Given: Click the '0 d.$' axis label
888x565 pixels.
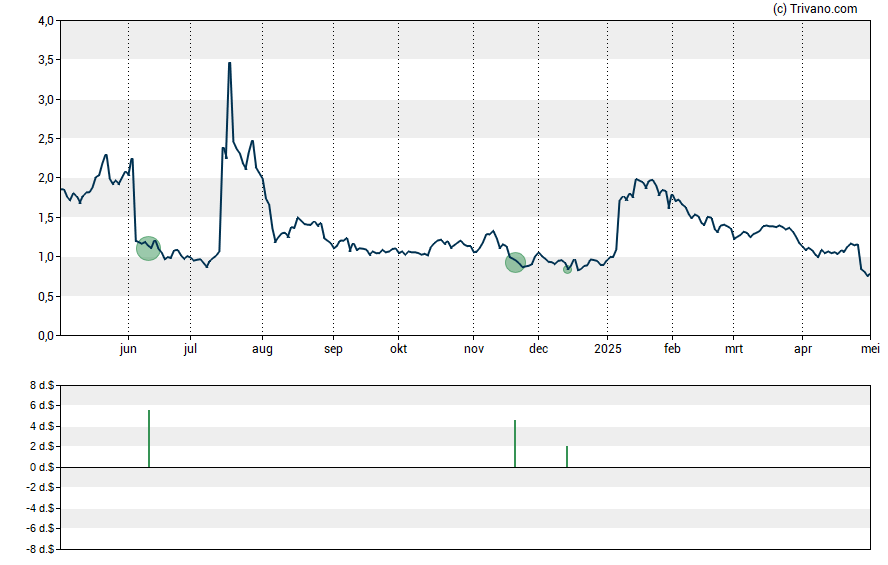Looking at the screenshot, I should tap(42, 467).
